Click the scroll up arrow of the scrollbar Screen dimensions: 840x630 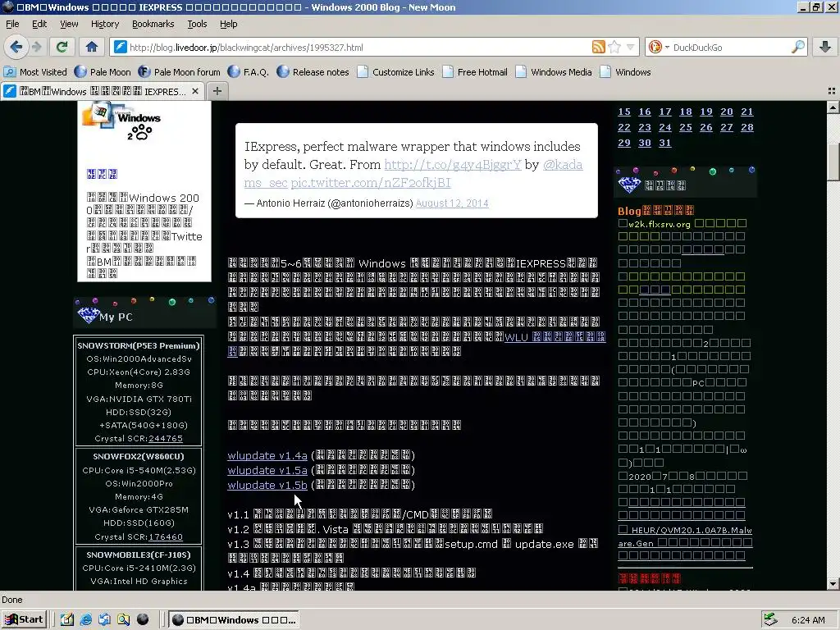pos(833,107)
